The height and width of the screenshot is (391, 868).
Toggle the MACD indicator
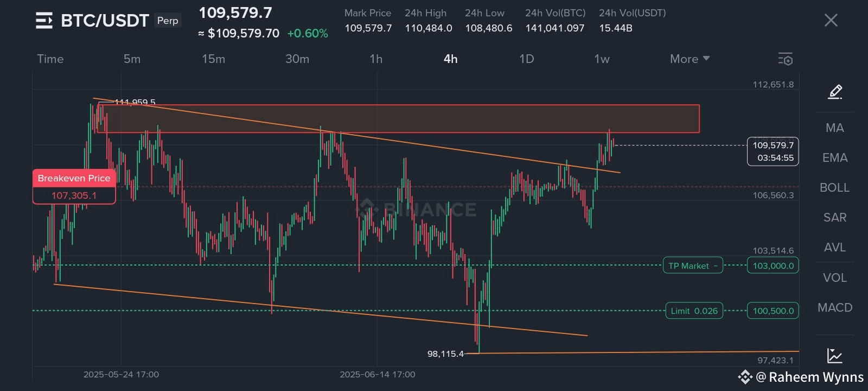[x=834, y=307]
